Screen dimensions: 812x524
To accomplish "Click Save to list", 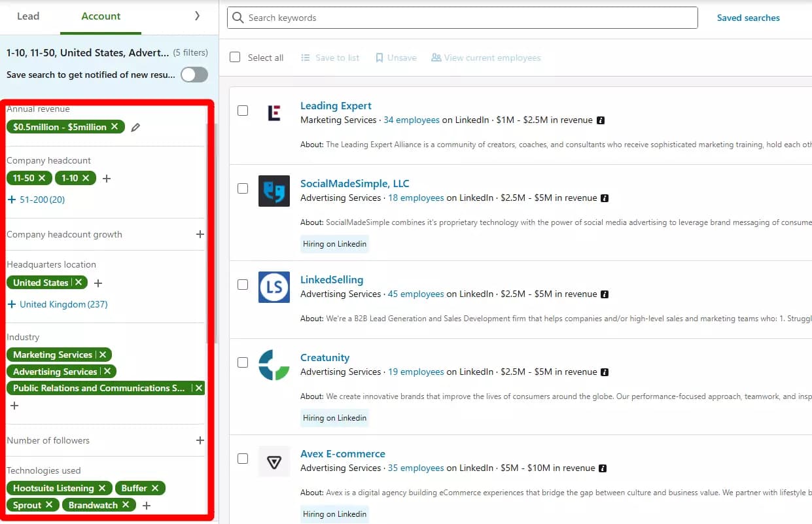I will click(330, 58).
